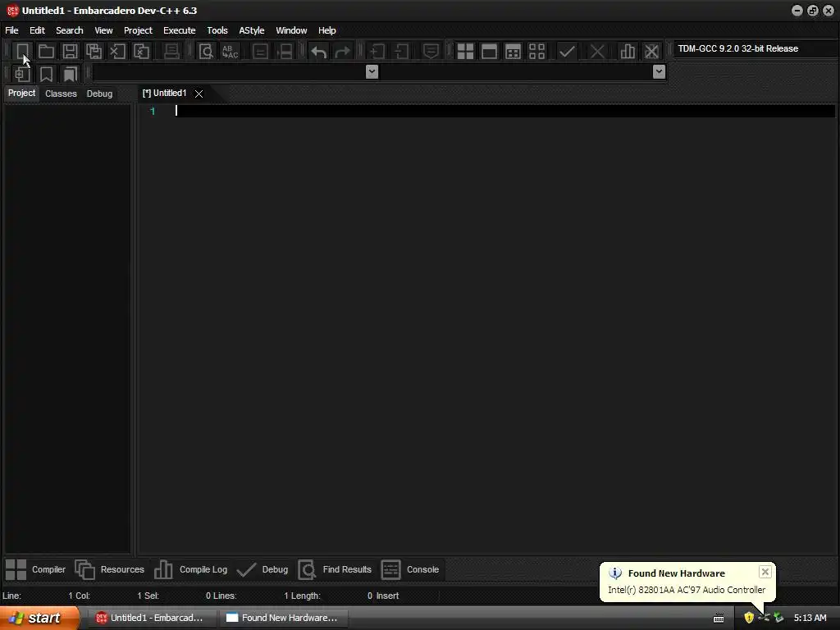This screenshot has height=630, width=840.
Task: Click in the code editor on line 1
Action: point(504,111)
